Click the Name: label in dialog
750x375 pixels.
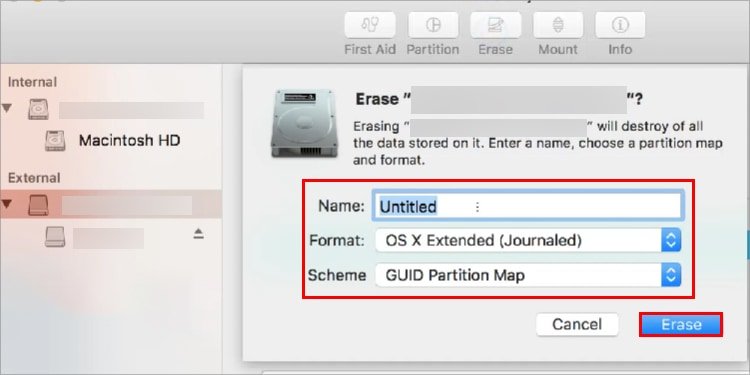(342, 206)
